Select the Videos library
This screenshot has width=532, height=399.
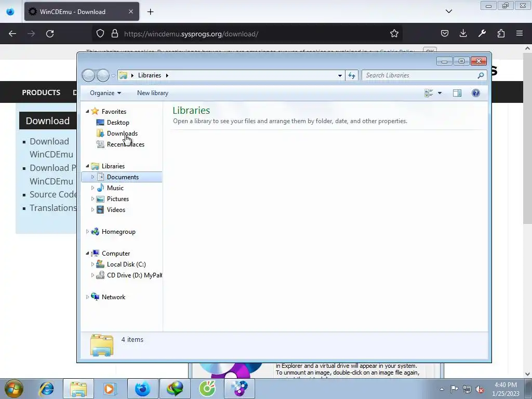tap(116, 210)
